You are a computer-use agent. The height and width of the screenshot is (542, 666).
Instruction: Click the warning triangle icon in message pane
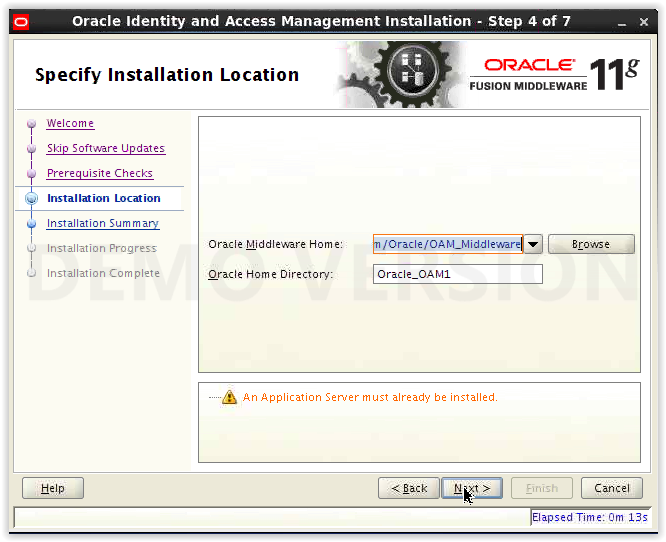point(229,397)
